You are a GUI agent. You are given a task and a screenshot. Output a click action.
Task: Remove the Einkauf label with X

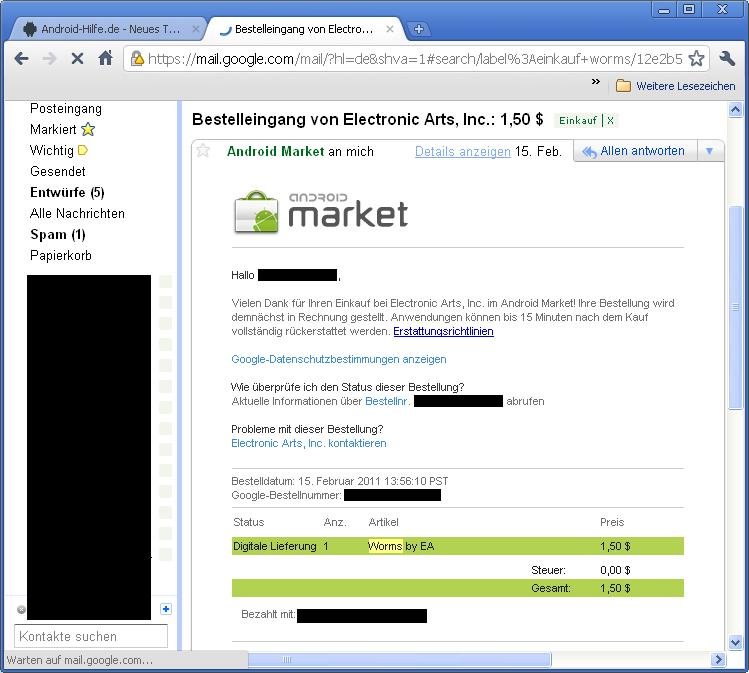tap(610, 120)
